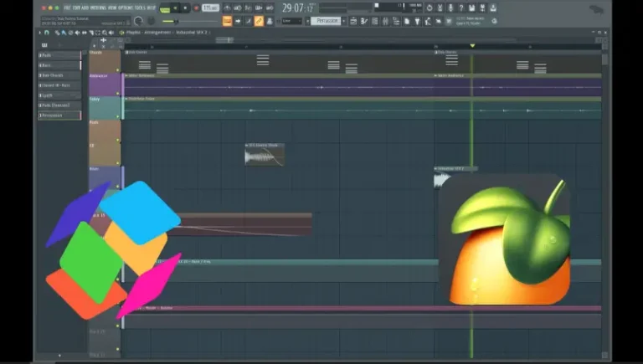
Task: Select Pads pattern in picker
Action: tap(59, 55)
